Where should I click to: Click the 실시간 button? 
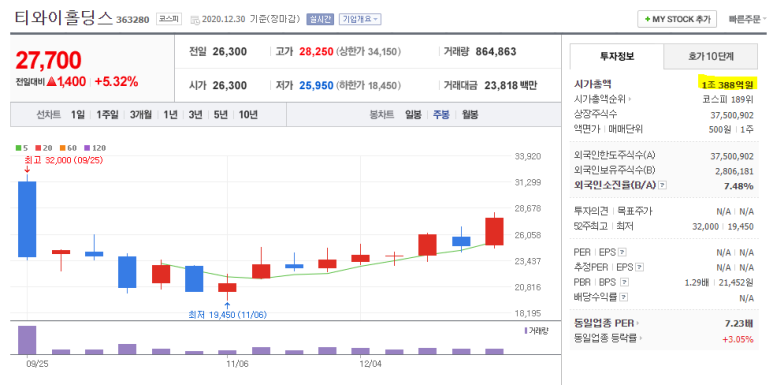(320, 19)
